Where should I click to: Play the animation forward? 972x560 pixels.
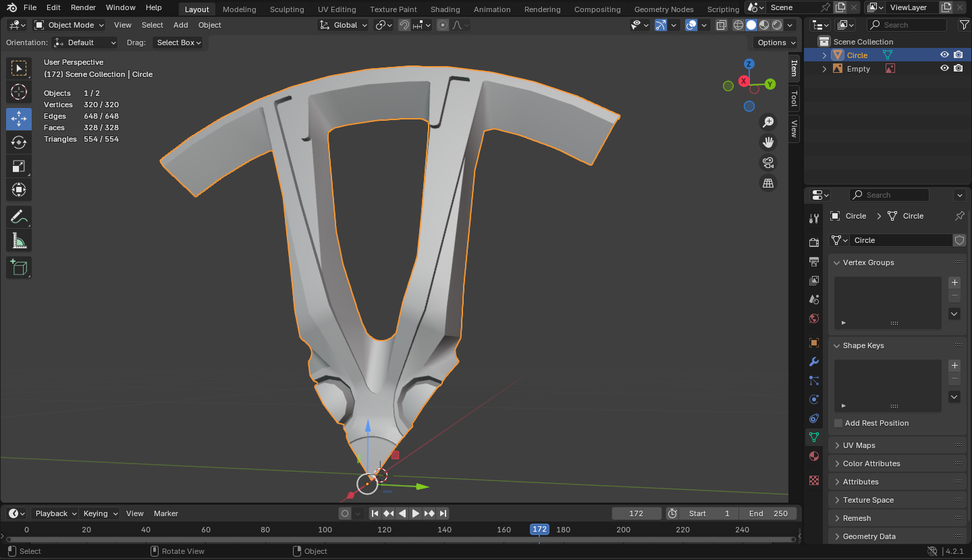(416, 513)
